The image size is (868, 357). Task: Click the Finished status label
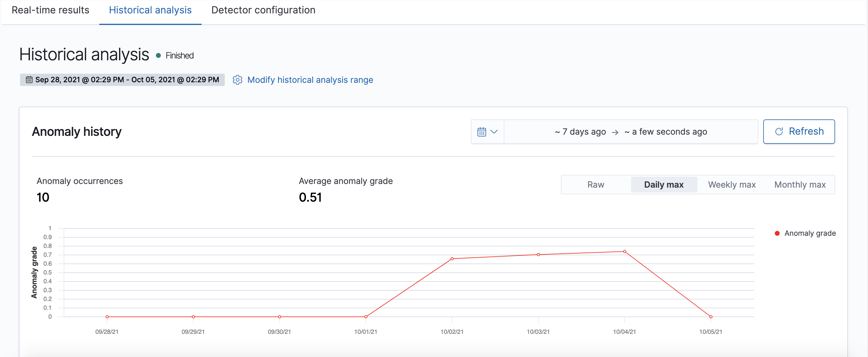coord(180,56)
